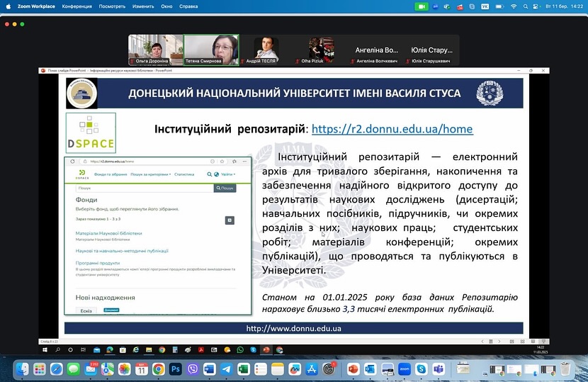Open Wi-Fi status in the menu bar
Image resolution: width=588 pixels, height=382 pixels.
514,6
